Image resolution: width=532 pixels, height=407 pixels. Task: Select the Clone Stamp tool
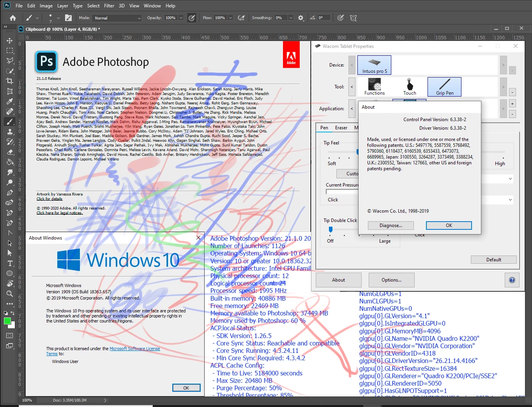[x=10, y=132]
